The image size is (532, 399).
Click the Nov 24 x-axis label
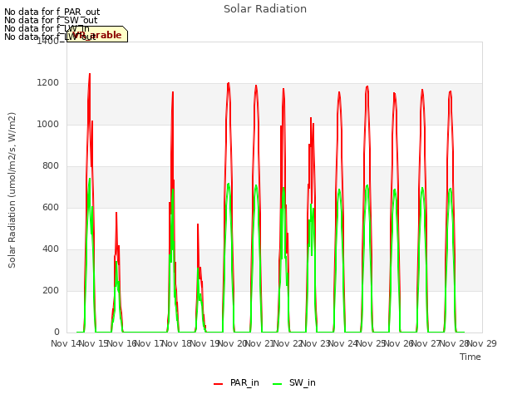click(343, 343)
